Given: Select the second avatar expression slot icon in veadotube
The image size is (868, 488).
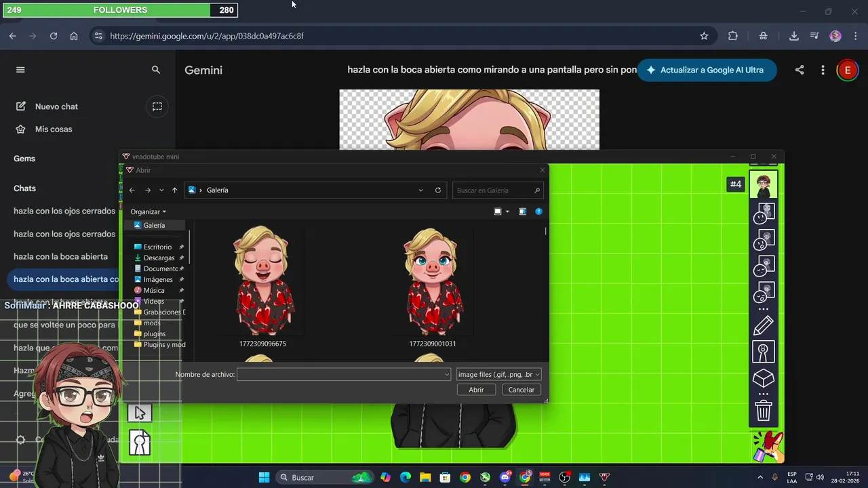Looking at the screenshot, I should point(764,239).
